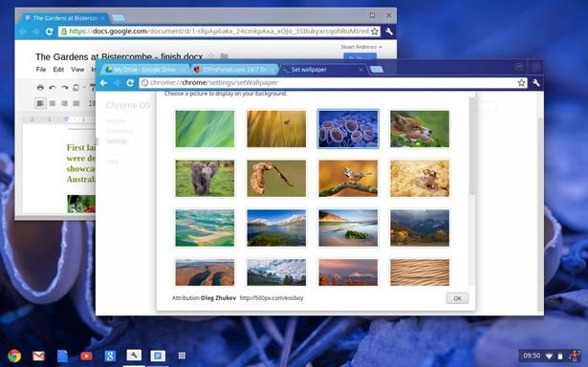Image resolution: width=588 pixels, height=367 pixels.
Task: Bookmark the setWallpaper page with the star
Action: pos(521,83)
